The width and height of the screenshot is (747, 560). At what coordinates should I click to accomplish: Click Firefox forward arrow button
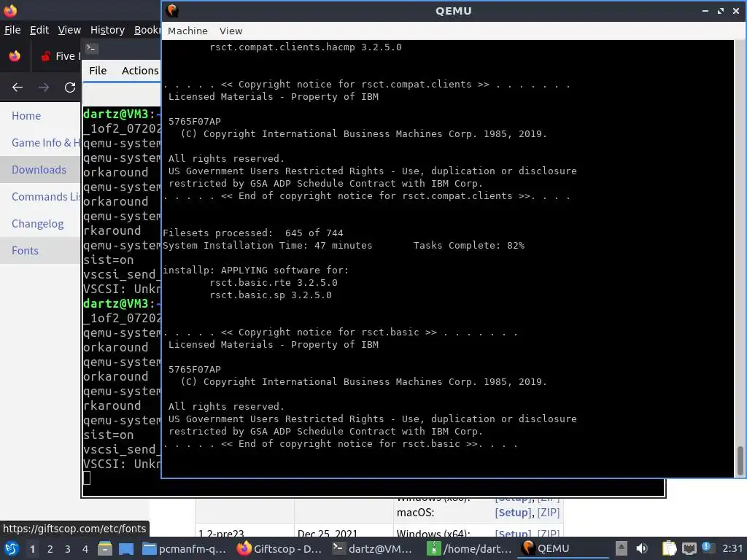[x=44, y=87]
